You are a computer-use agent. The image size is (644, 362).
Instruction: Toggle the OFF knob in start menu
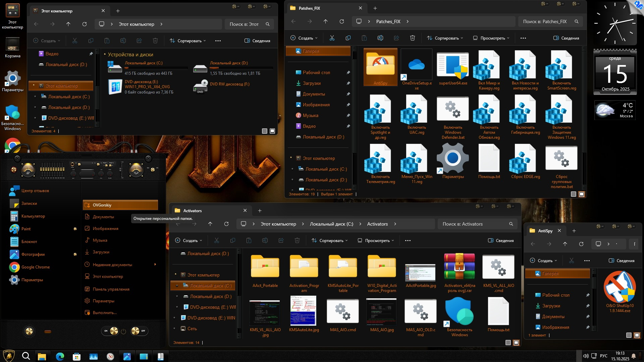[135, 331]
